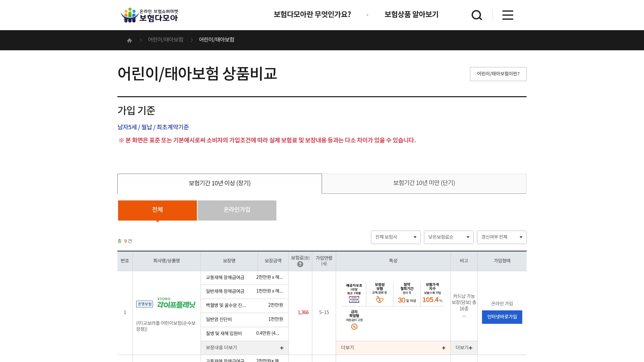Click the 보험상품 알아보기 menu item
The image size is (644, 362).
pos(411,15)
